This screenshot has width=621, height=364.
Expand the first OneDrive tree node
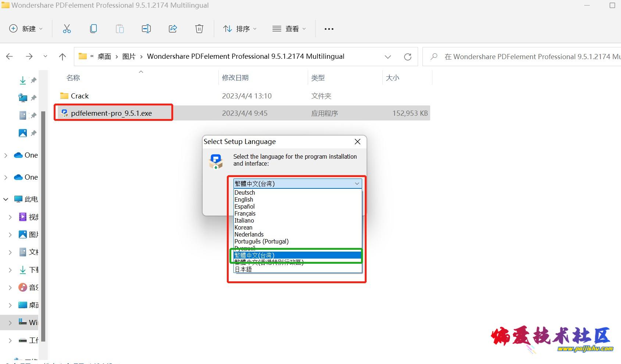(6, 155)
